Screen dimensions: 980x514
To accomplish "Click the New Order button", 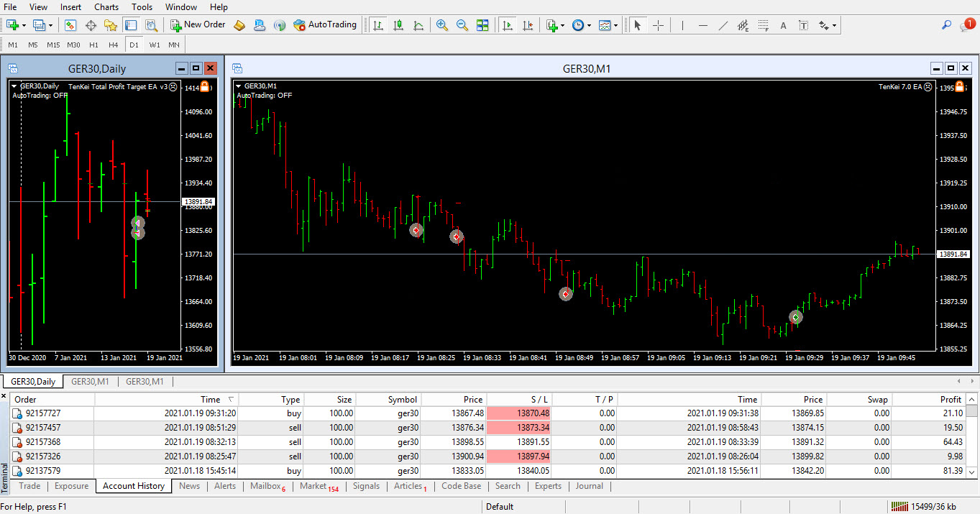I will 198,25.
